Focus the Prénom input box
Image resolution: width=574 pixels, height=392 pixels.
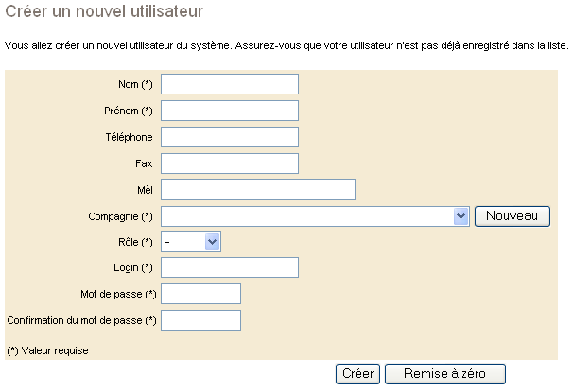[x=230, y=111]
